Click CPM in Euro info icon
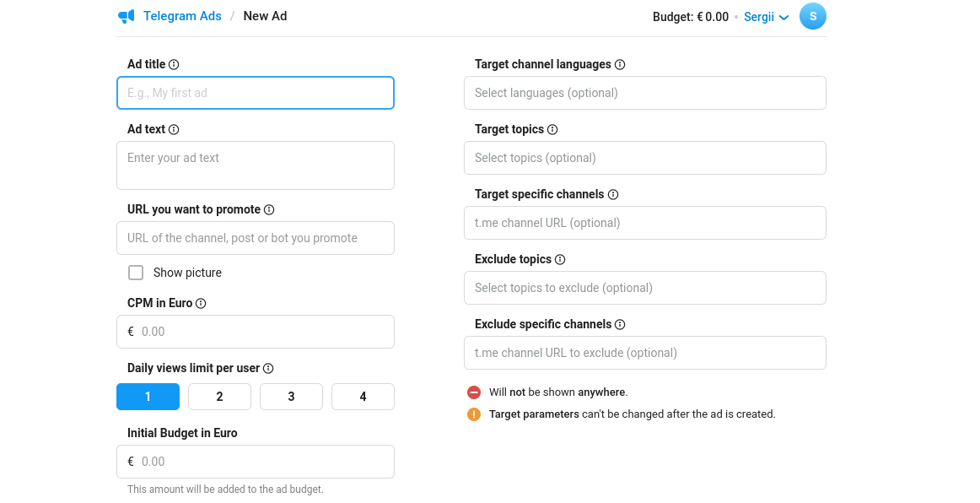 (201, 304)
